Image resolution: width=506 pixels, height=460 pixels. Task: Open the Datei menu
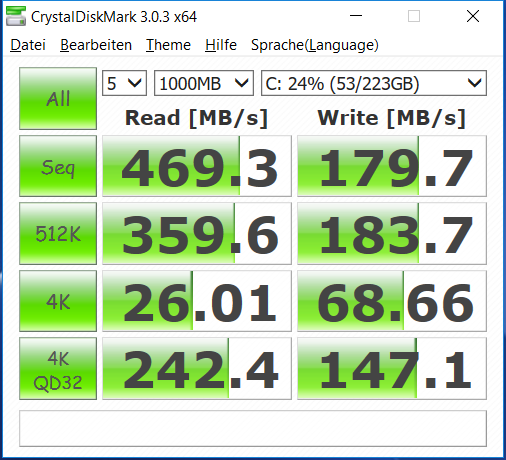pos(28,45)
